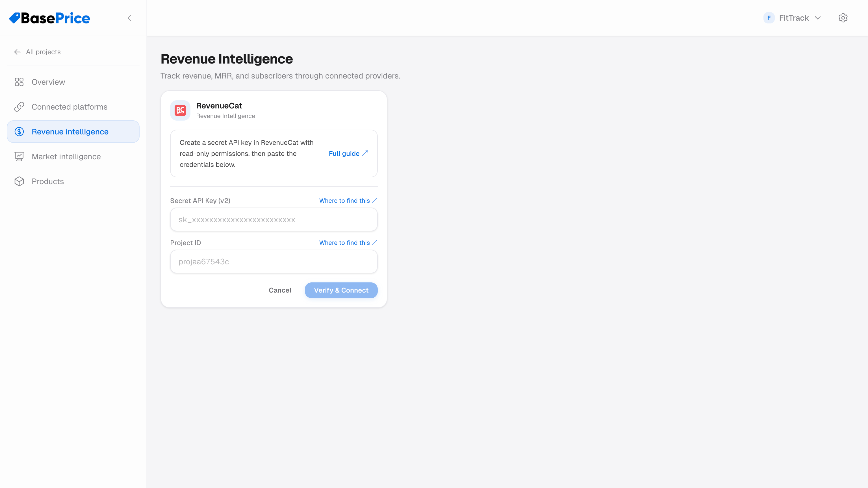
Task: Click the Track revenue, MRR subtitle text
Action: [280, 76]
